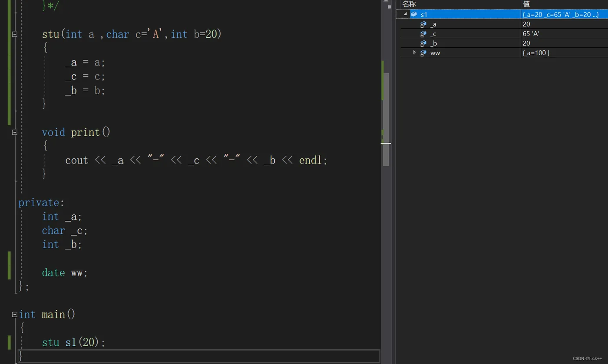Collapse the stu constructor code block
The height and width of the screenshot is (364, 608).
15,34
